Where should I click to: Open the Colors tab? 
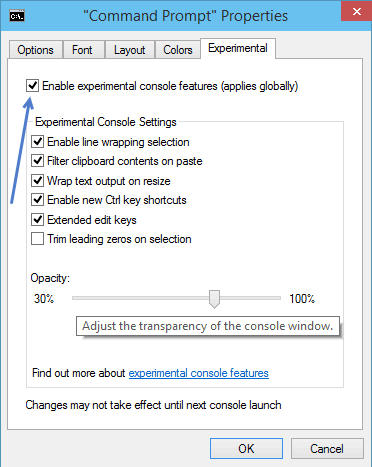[178, 50]
